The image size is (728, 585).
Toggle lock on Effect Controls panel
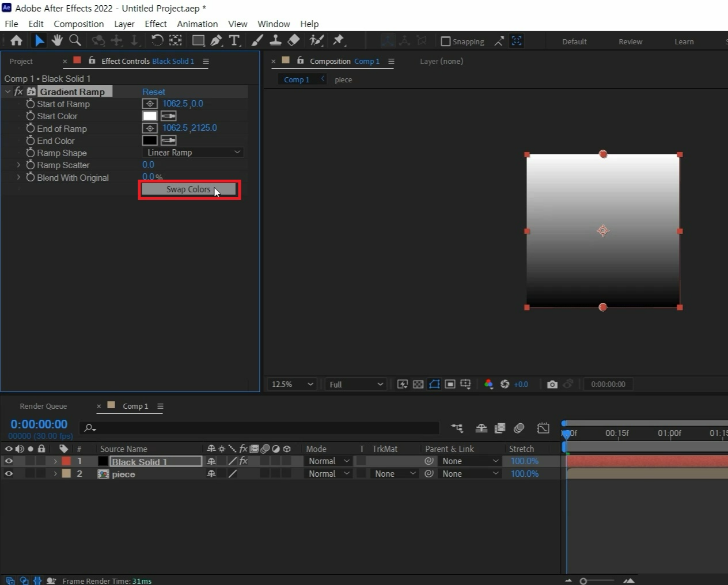coord(92,60)
